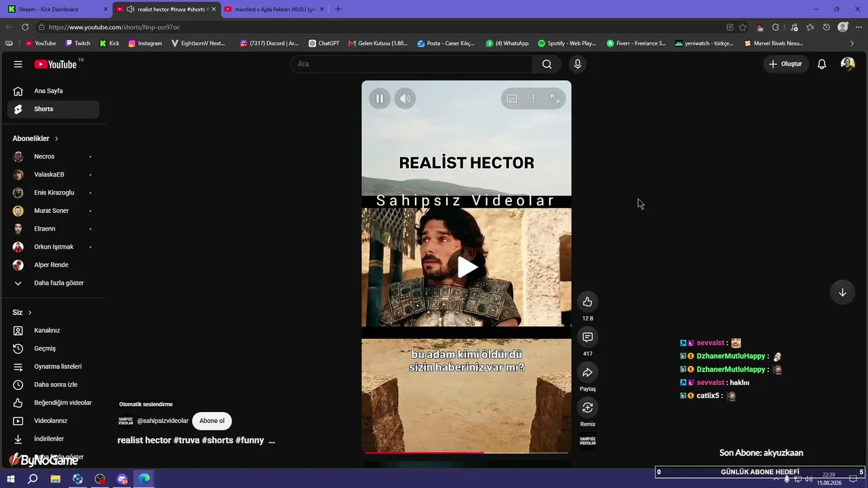Enter fullscreen for the Short

555,99
